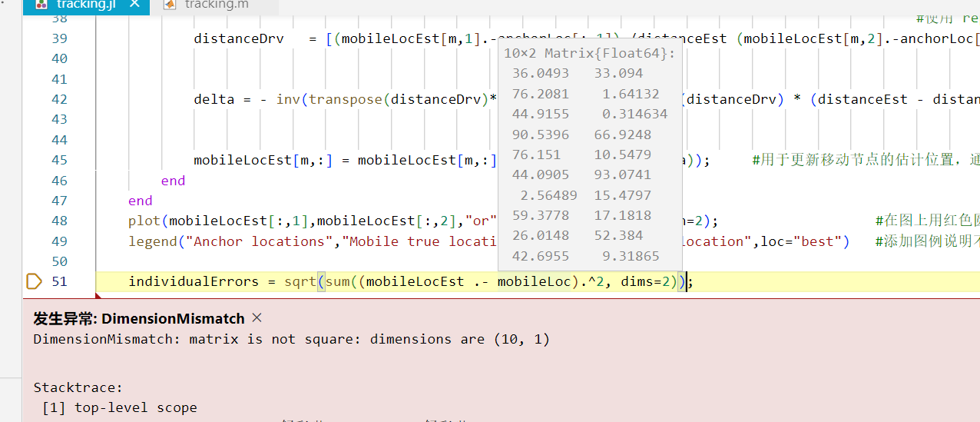Click the 'sqrt' function on line 51
Screen dimensions: 980x422
pyautogui.click(x=300, y=281)
